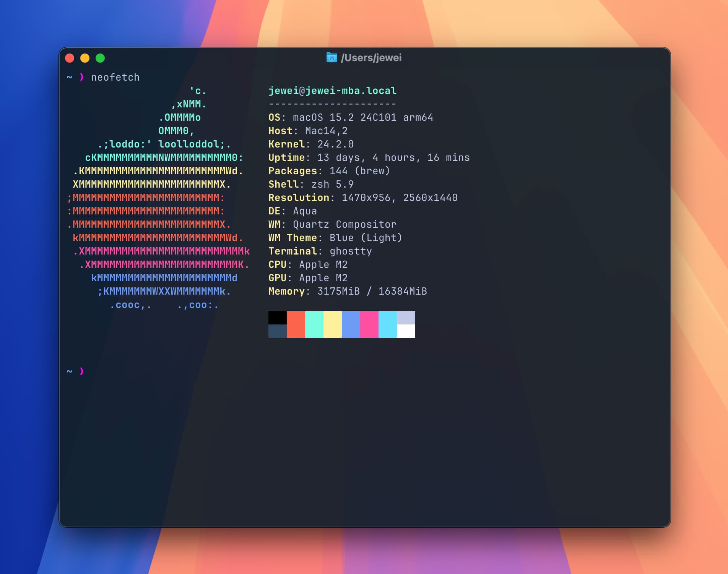Click the CPU: Apple M2 line

coord(308,265)
